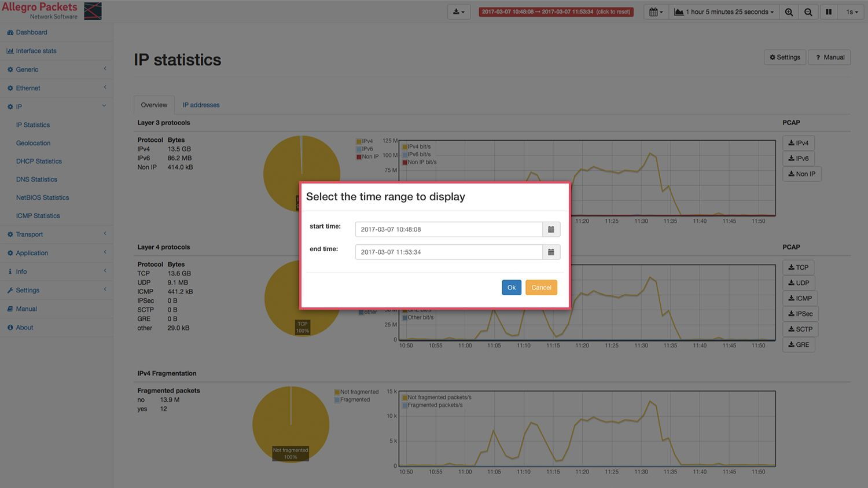
Task: Open the start time calendar picker
Action: 551,230
